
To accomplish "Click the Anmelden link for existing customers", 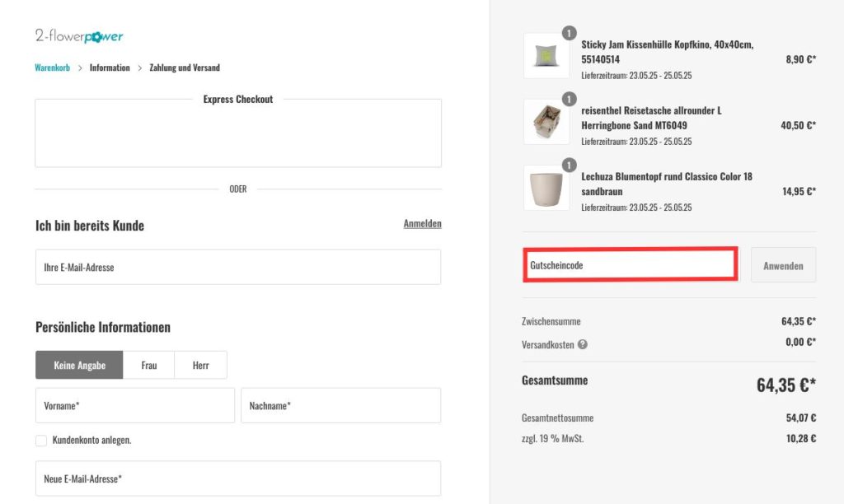I will coord(422,223).
